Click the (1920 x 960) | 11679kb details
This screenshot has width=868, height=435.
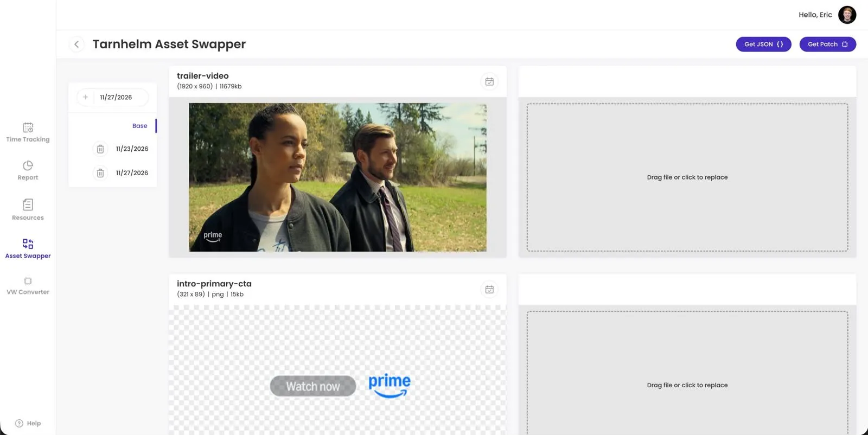[x=209, y=86]
